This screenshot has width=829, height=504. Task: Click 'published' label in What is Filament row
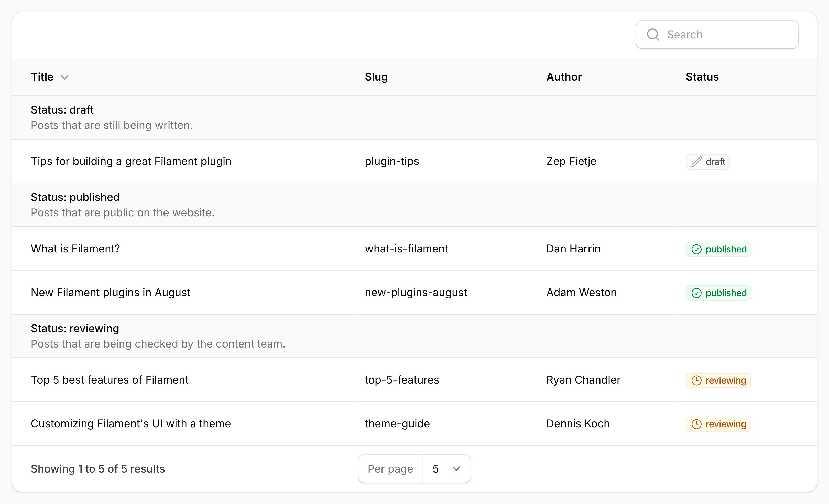(x=726, y=250)
